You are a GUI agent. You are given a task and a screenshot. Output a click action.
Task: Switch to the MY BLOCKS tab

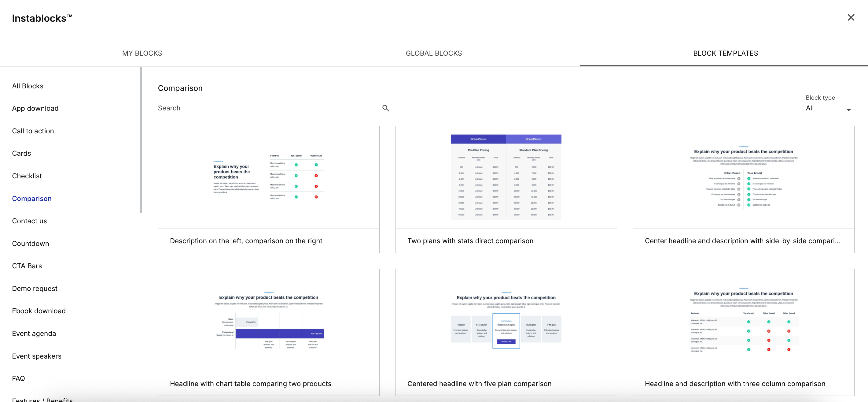(142, 53)
